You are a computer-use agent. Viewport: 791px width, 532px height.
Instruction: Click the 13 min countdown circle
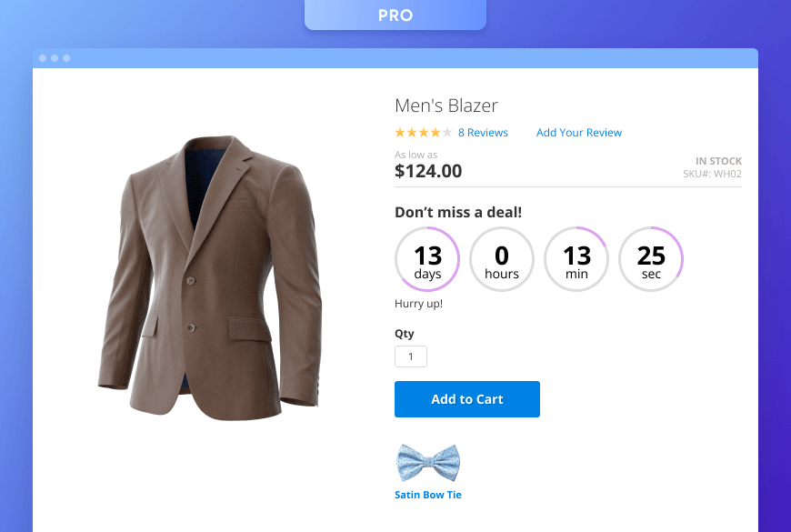point(576,258)
